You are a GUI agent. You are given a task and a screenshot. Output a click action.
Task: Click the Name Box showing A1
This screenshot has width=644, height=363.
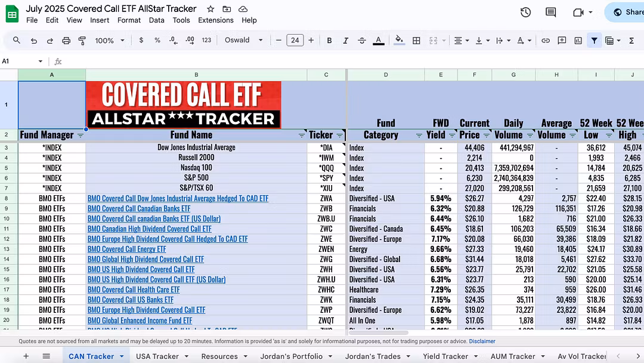(23, 61)
